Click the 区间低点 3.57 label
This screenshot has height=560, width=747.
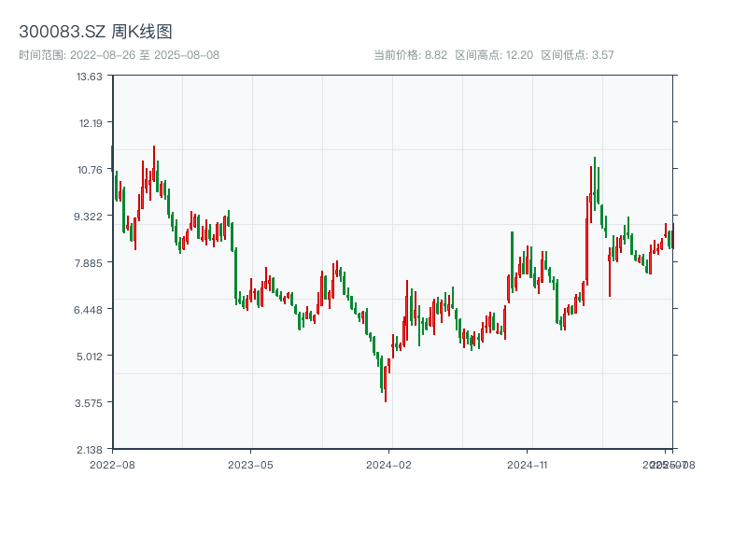(x=577, y=55)
